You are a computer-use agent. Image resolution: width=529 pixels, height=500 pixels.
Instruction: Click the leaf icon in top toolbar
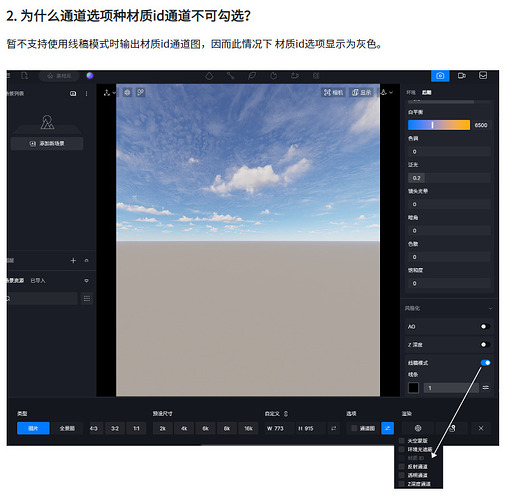pos(252,76)
